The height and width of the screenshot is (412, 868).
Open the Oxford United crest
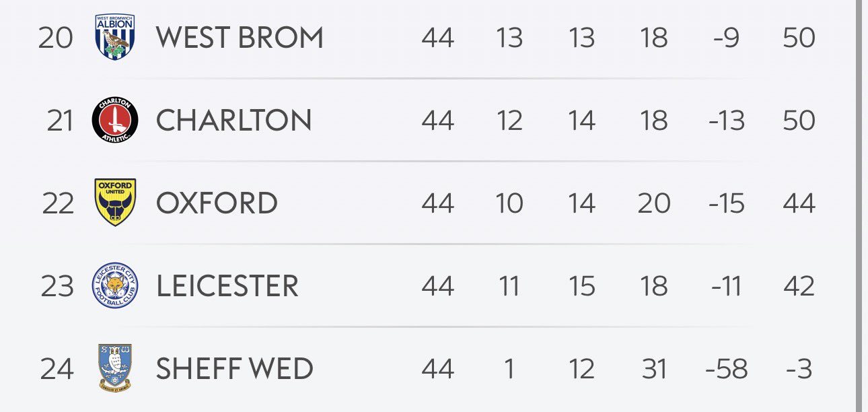(115, 203)
